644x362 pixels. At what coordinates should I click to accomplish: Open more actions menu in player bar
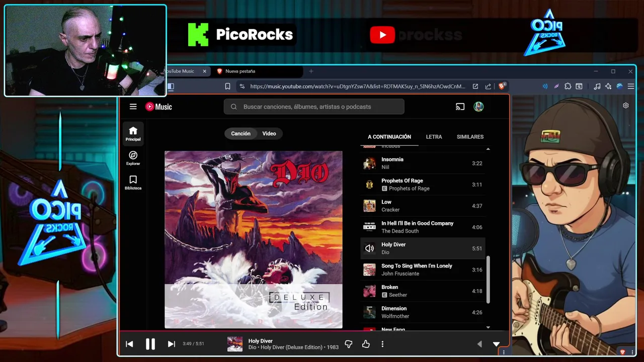(x=382, y=344)
